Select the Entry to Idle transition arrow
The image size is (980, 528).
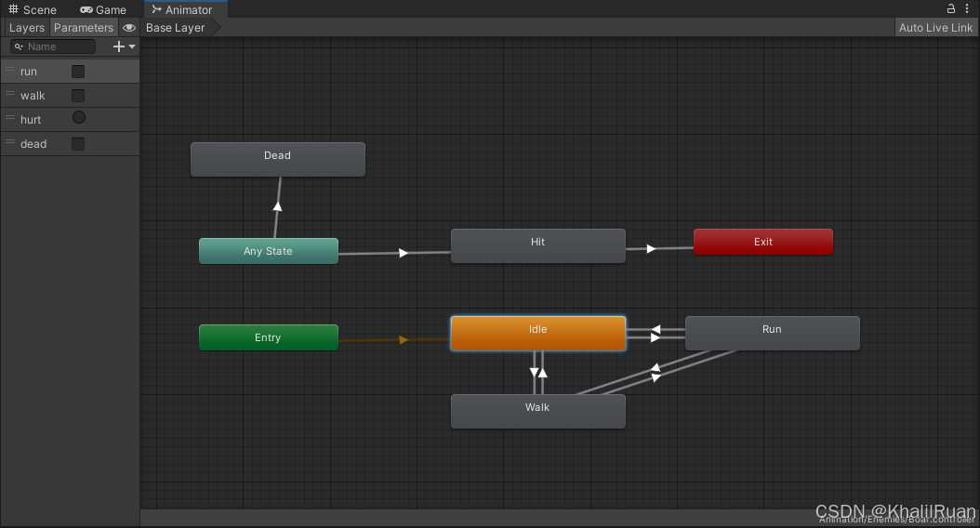pos(404,340)
